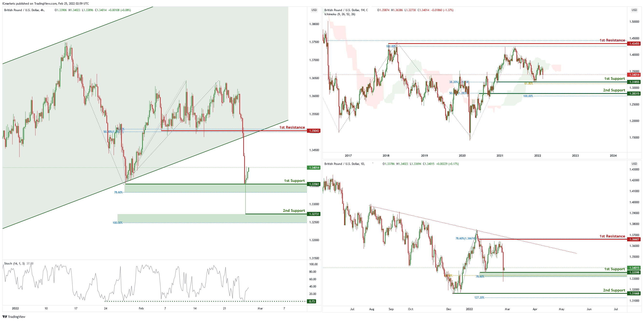Viewport: 644px width, 321px height.
Task: Click the 2022 marker on weekly time axis
Action: click(x=538, y=155)
